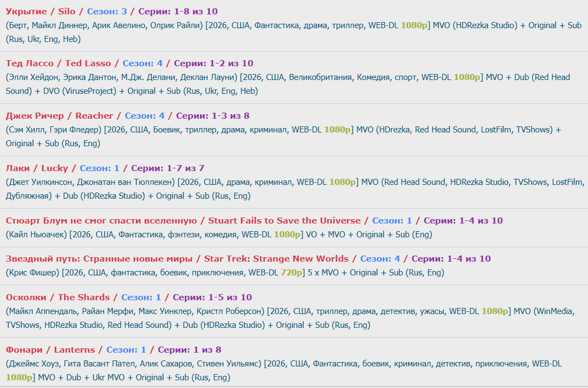Select Stuart Fails Серии: 1-4 из 10 label
Image resolution: width=588 pixels, height=388 pixels.
click(463, 221)
